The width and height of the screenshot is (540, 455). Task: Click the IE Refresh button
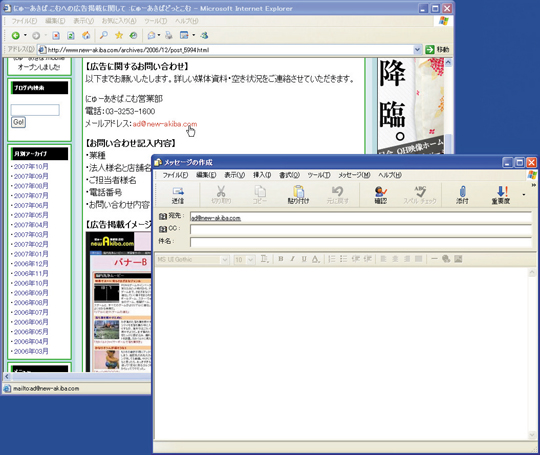click(71, 35)
